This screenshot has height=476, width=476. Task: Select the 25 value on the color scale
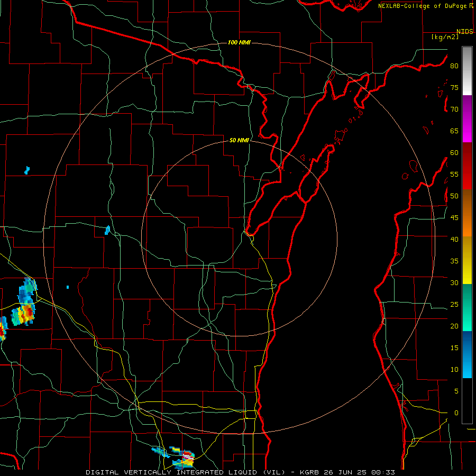(x=454, y=305)
